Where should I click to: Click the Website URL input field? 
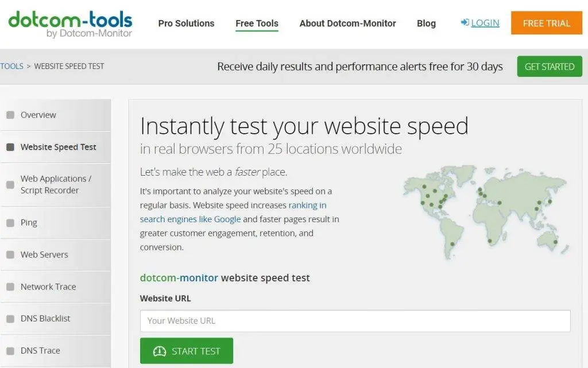pos(355,321)
